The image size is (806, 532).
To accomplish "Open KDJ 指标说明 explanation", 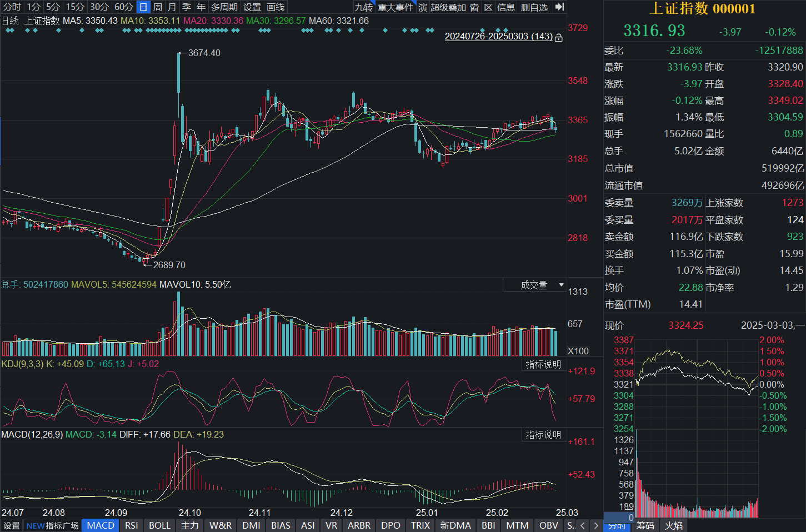I will [544, 364].
